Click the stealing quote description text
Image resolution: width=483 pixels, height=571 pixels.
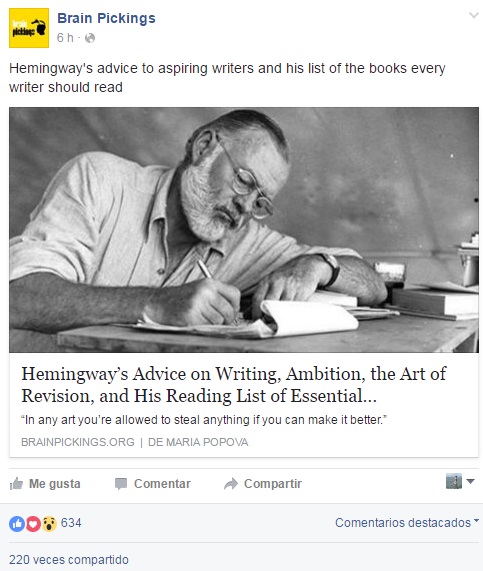(x=204, y=420)
